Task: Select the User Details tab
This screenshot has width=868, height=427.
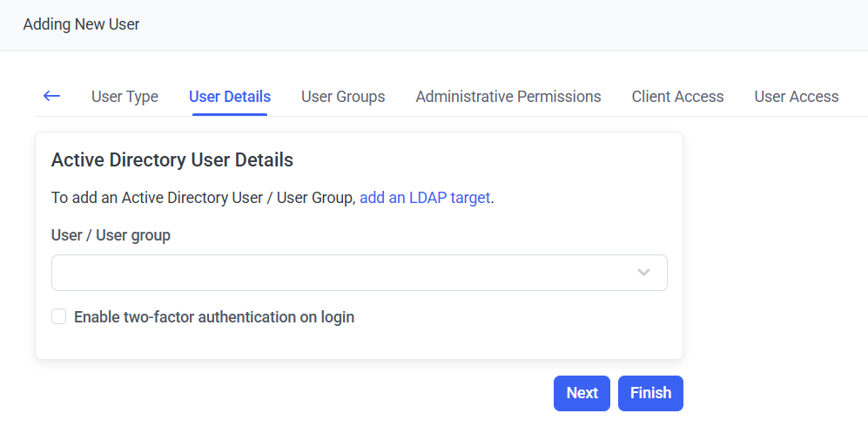Action: coord(230,97)
